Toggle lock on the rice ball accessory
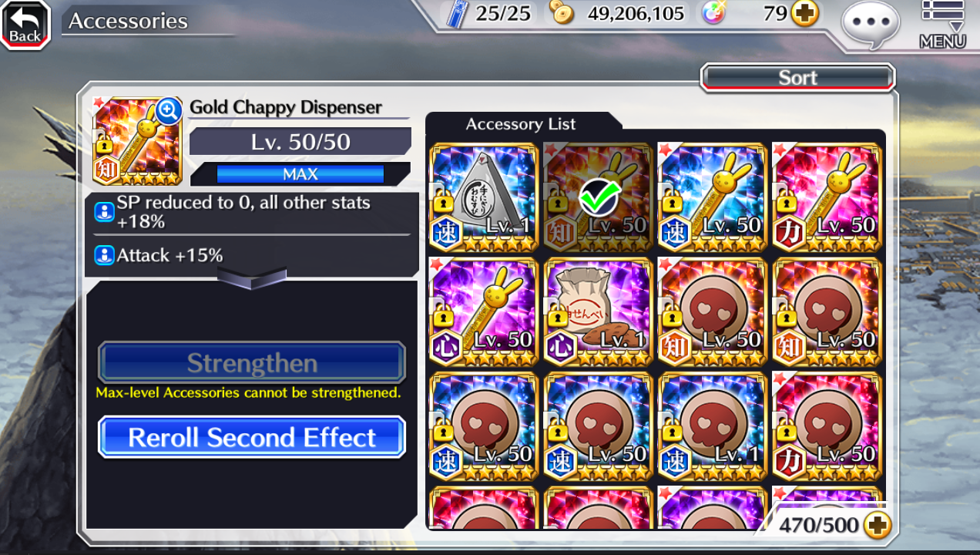Viewport: 980px width, 555px height. [x=442, y=202]
